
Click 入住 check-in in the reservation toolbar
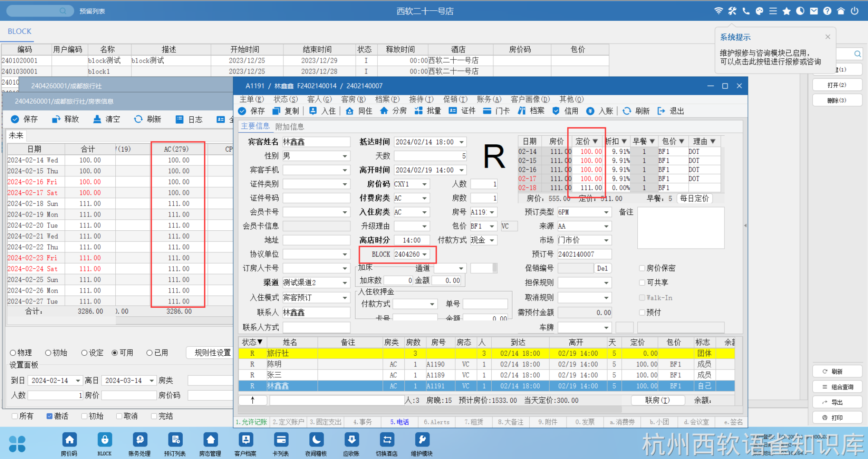pos(323,111)
